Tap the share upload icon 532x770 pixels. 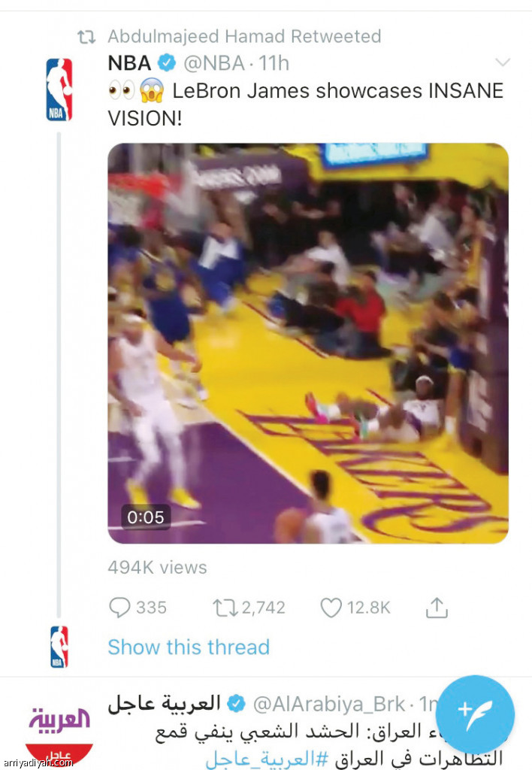point(437,608)
